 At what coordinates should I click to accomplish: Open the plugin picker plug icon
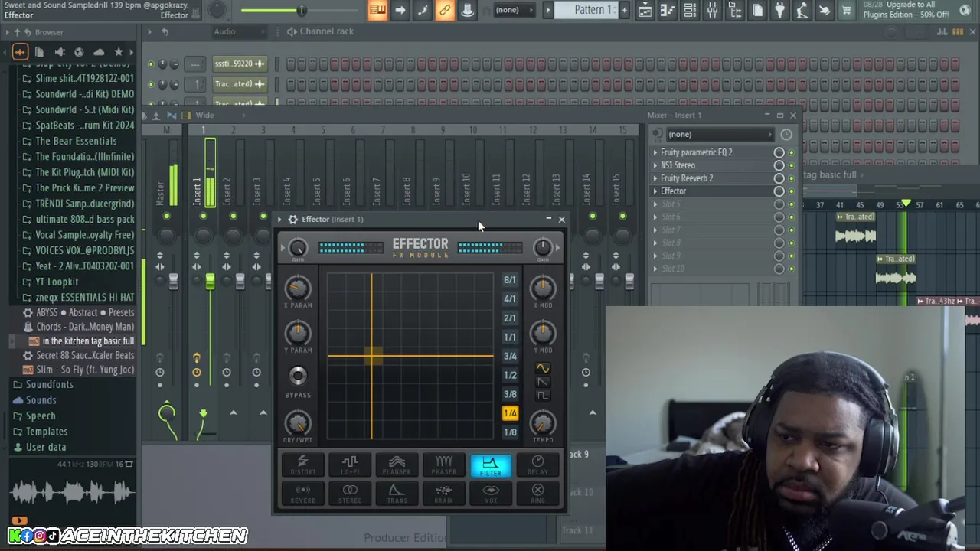[779, 10]
